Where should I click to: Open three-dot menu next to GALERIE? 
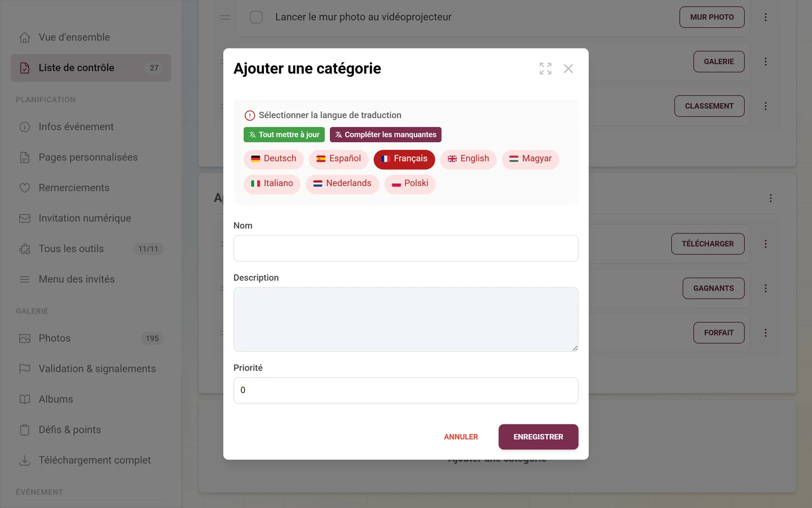(x=766, y=62)
